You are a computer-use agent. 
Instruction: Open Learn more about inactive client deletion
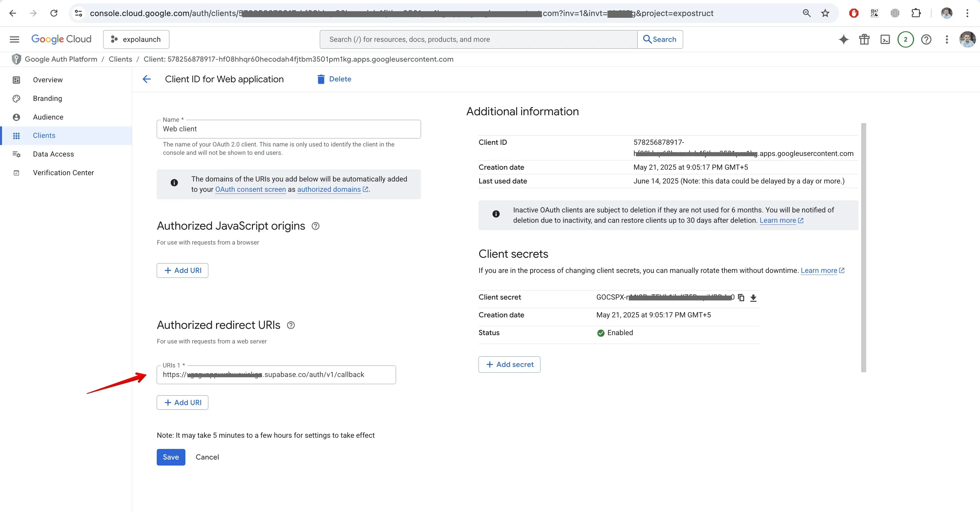click(781, 220)
